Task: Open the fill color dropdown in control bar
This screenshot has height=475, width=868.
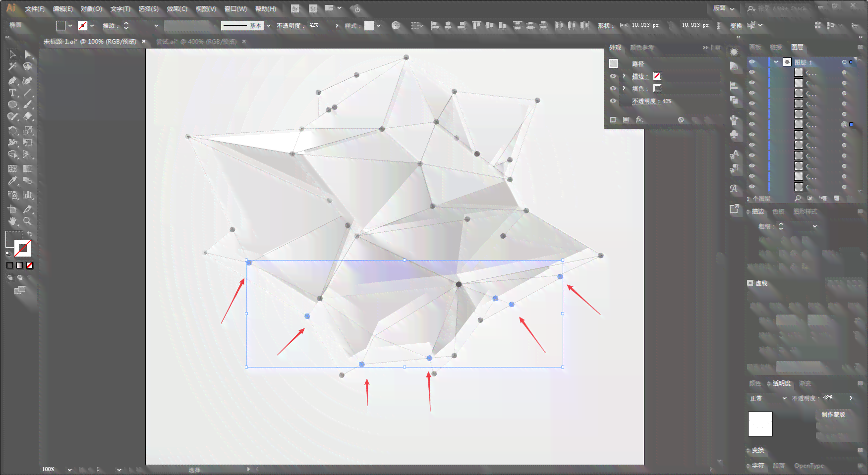Action: (x=70, y=25)
